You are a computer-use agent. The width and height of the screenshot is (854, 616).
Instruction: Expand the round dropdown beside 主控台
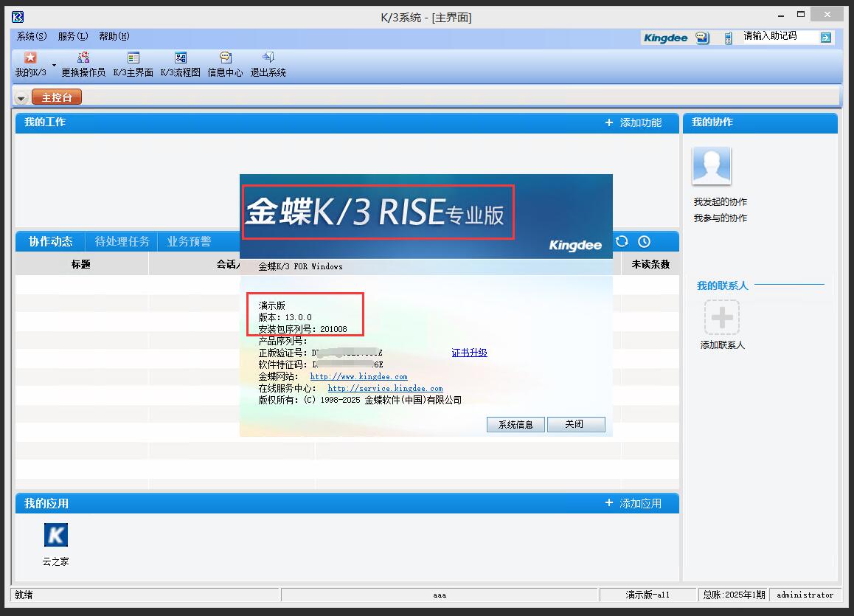tap(21, 99)
